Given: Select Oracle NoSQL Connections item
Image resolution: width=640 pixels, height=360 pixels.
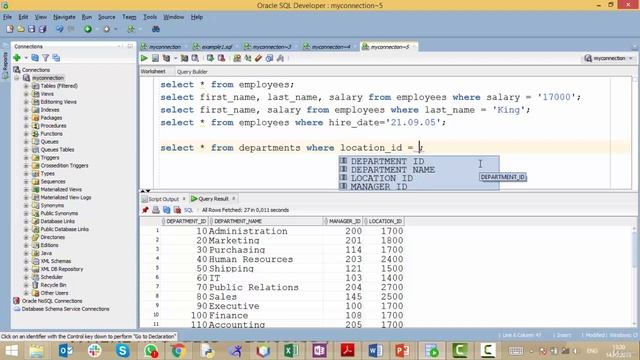Looking at the screenshot, I should pyautogui.click(x=52, y=301).
